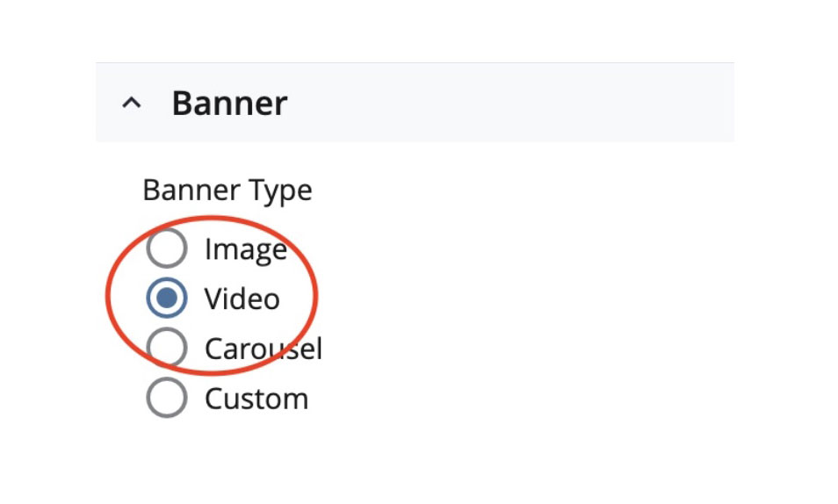Hide Banner options via the up-caret icon
Screen dimensions: 838x504
point(131,104)
